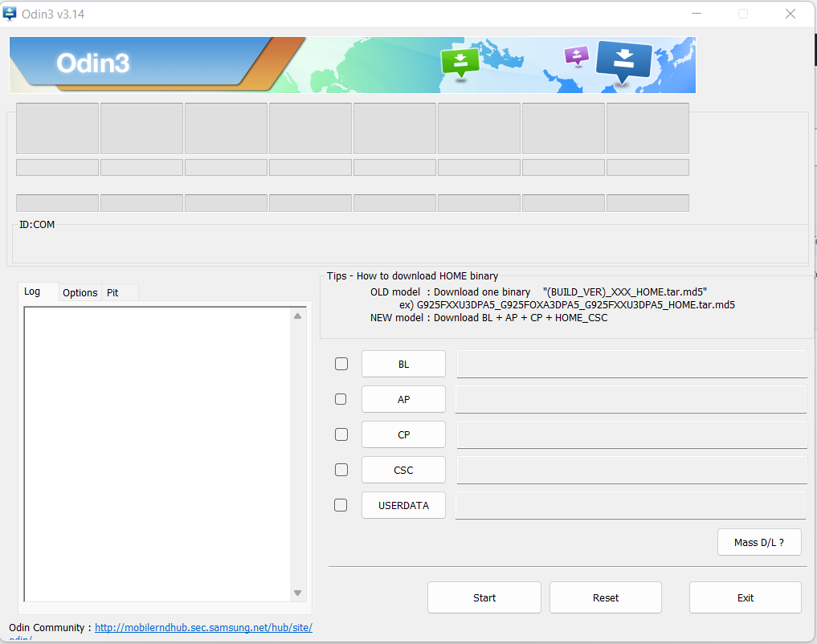Click the purple download icon on banner
817x644 pixels.
(x=576, y=55)
